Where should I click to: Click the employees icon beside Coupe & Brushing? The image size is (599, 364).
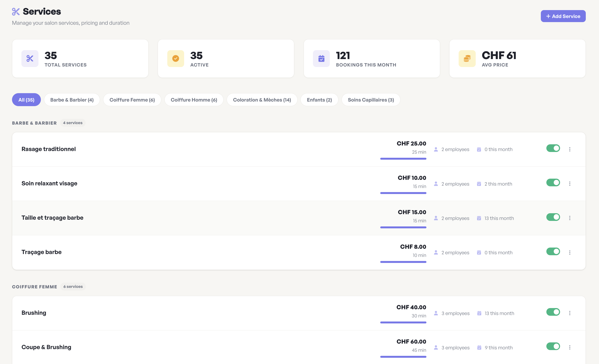pos(436,347)
